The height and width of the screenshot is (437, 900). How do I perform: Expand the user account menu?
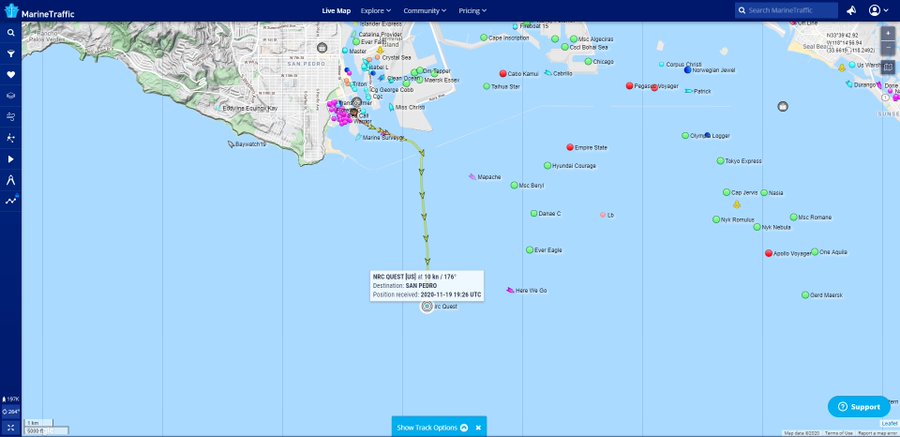coord(879,11)
